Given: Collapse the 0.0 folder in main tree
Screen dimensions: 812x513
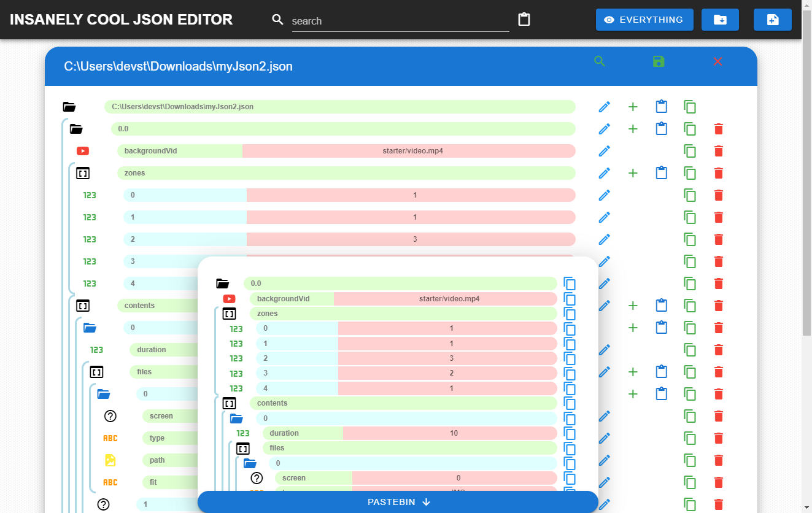Looking at the screenshot, I should (x=76, y=129).
